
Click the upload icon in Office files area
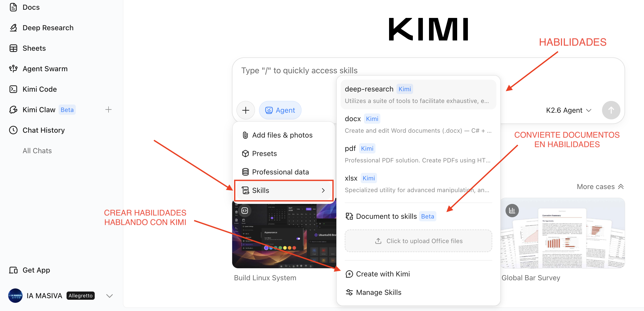point(378,241)
